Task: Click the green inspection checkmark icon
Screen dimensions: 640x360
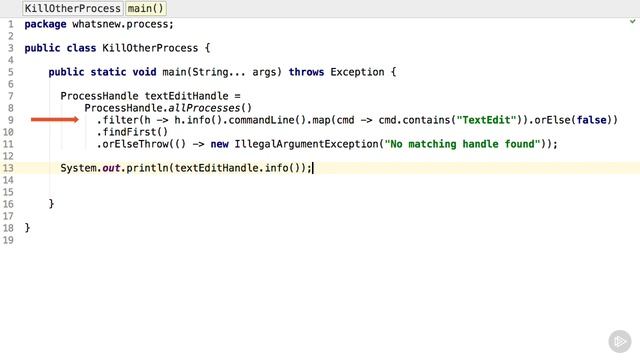Action: point(632,21)
